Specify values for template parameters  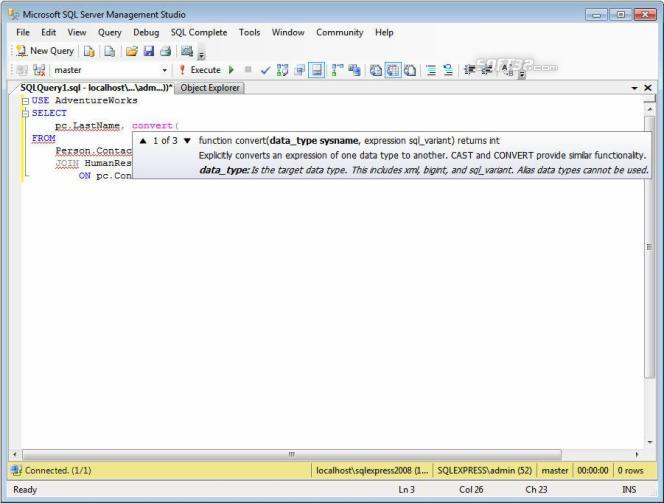[507, 70]
